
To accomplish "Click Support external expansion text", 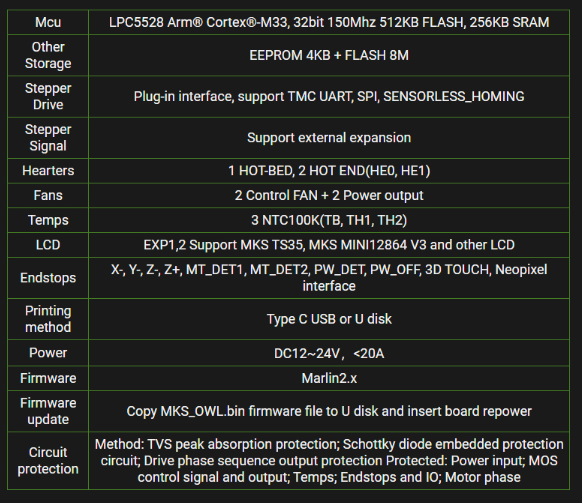I will (x=329, y=138).
